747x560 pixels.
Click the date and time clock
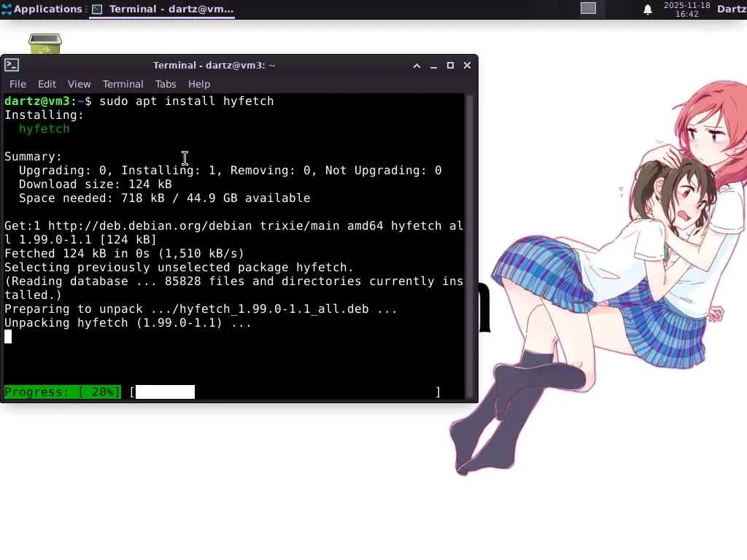point(686,9)
